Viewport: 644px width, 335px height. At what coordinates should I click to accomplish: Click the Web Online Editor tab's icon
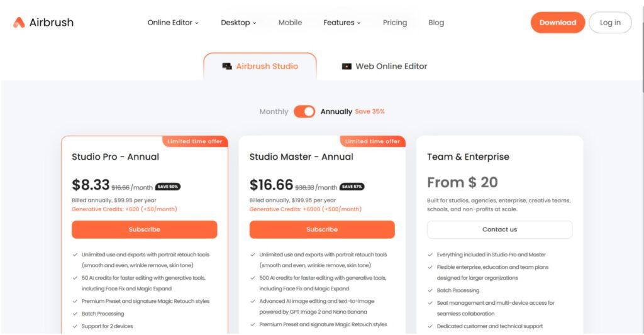pos(347,66)
